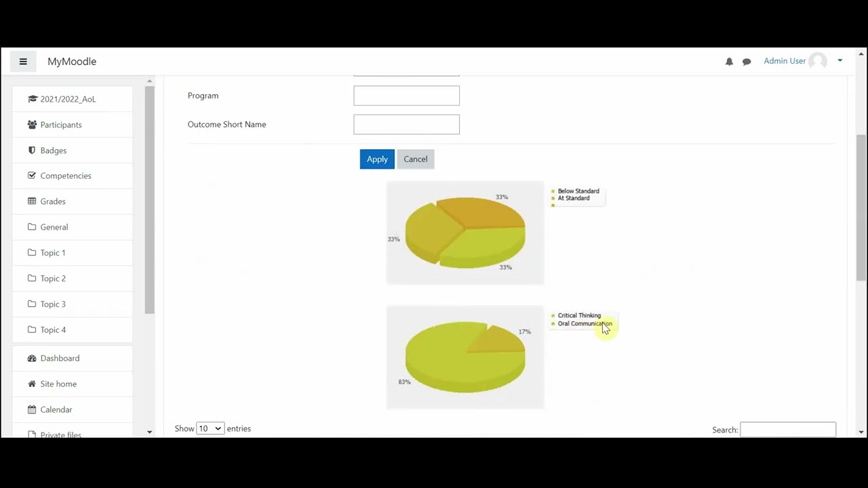Screen dimensions: 868x488
Task: Click the Competencies checkmark icon
Action: tap(32, 176)
